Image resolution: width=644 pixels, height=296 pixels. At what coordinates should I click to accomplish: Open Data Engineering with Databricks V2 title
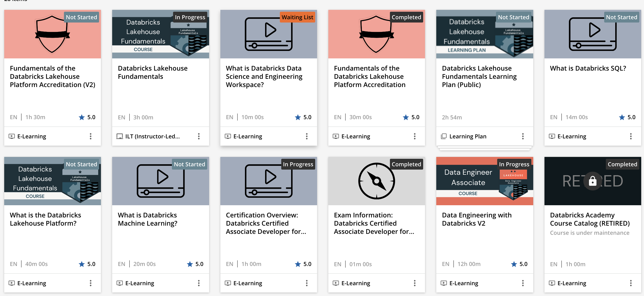477,219
